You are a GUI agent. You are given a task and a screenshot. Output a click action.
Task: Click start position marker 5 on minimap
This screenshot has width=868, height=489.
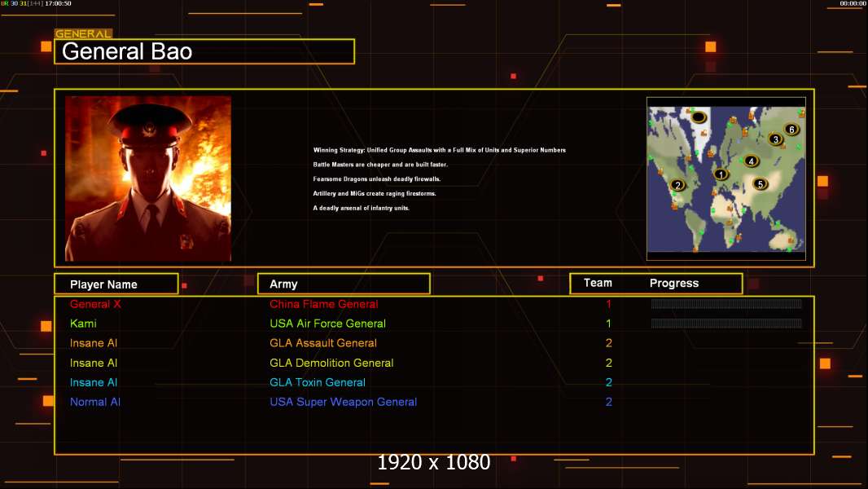tap(760, 184)
